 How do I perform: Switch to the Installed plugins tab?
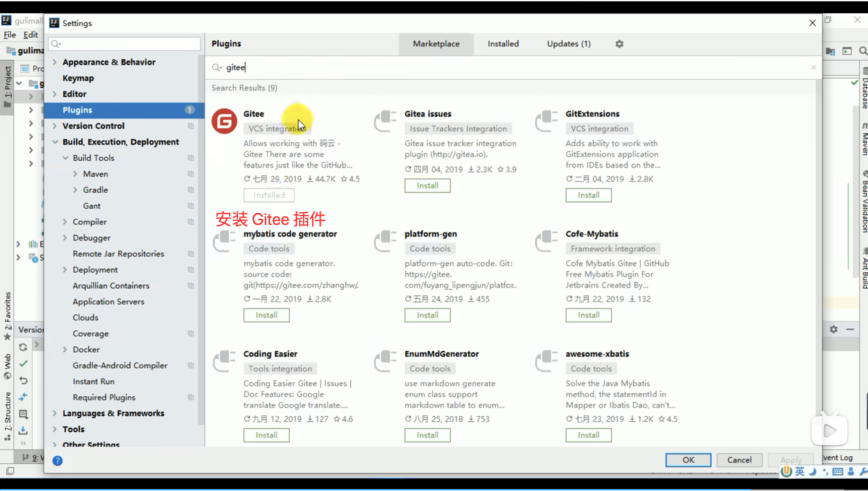point(503,44)
